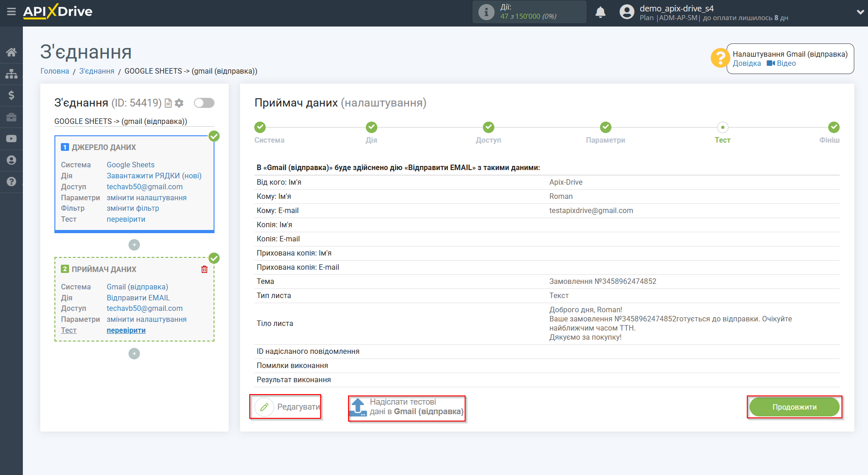Screen dimensions: 868x475
Task: Click Завантажити РЯДКИ (нові) action link
Action: [154, 176]
